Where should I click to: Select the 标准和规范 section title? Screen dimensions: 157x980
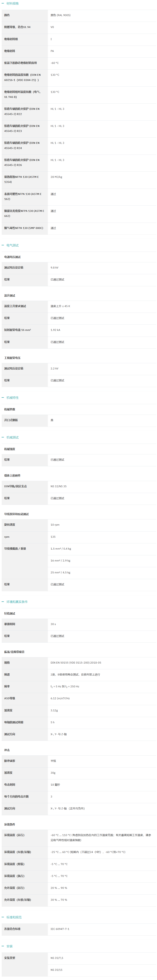click(x=14, y=917)
